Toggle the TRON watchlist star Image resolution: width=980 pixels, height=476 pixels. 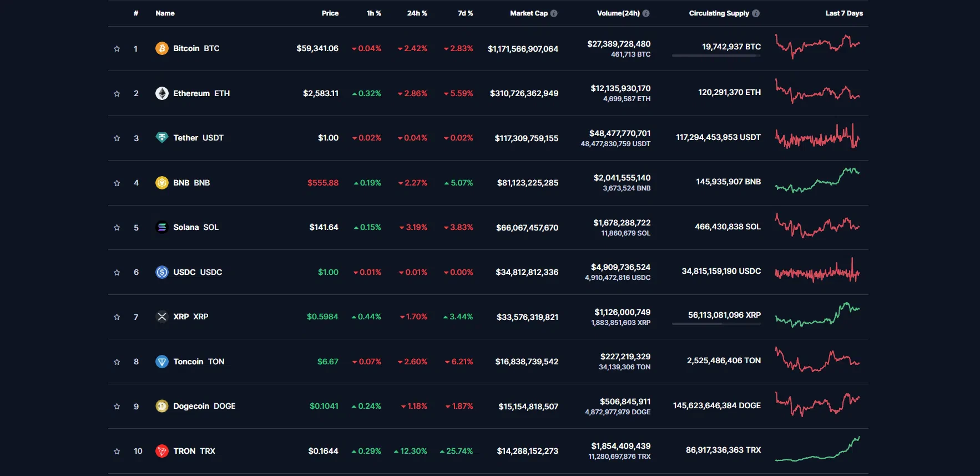[x=117, y=451]
